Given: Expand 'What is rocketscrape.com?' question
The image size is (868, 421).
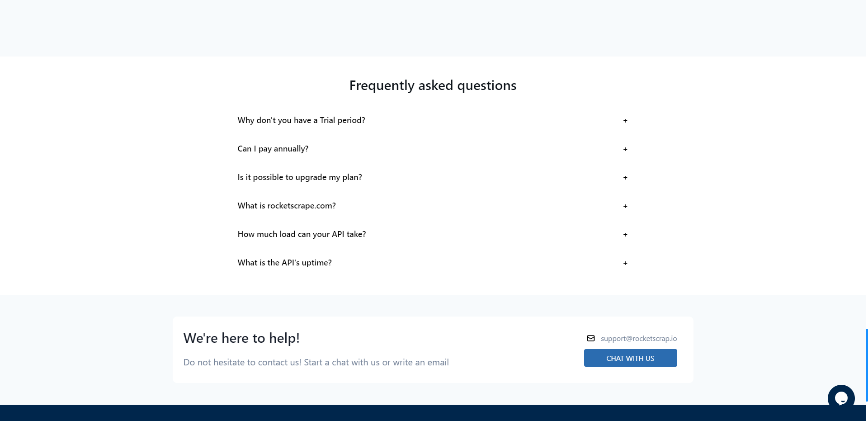Looking at the screenshot, I should 433,206.
